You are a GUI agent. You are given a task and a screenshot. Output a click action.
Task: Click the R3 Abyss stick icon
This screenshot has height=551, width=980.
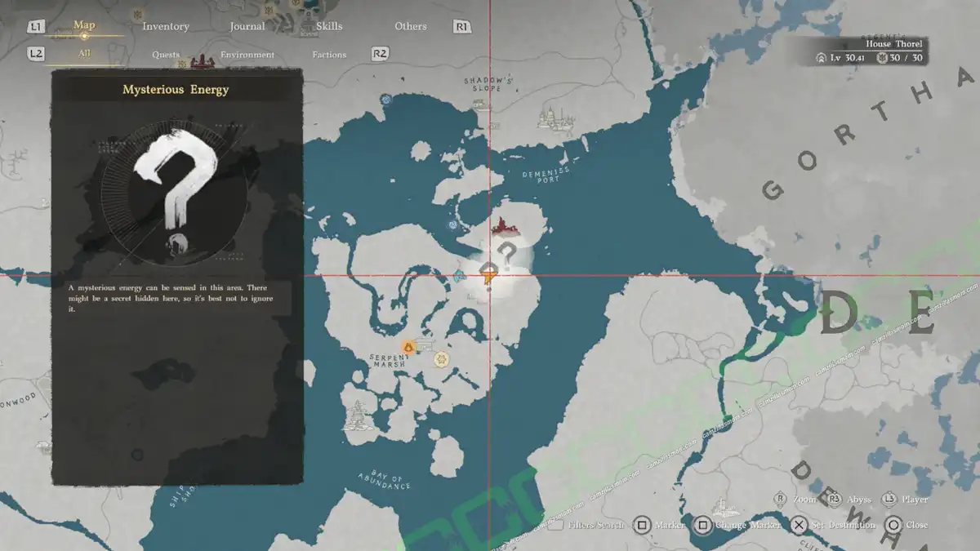coord(834,500)
